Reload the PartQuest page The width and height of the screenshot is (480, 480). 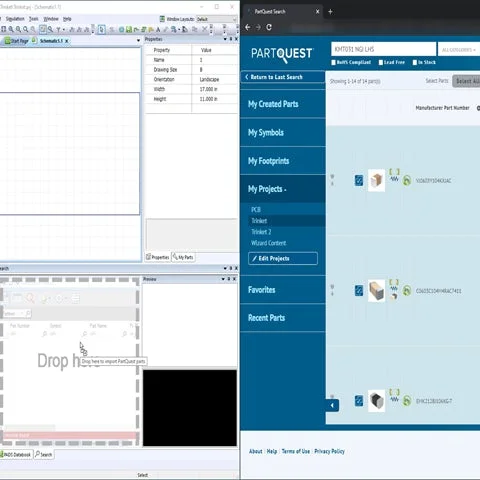(269, 27)
